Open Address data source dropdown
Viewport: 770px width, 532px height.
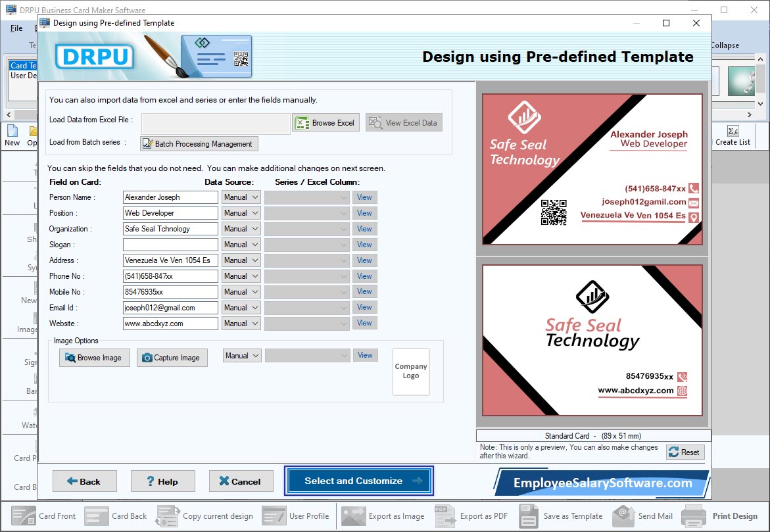pyautogui.click(x=241, y=260)
